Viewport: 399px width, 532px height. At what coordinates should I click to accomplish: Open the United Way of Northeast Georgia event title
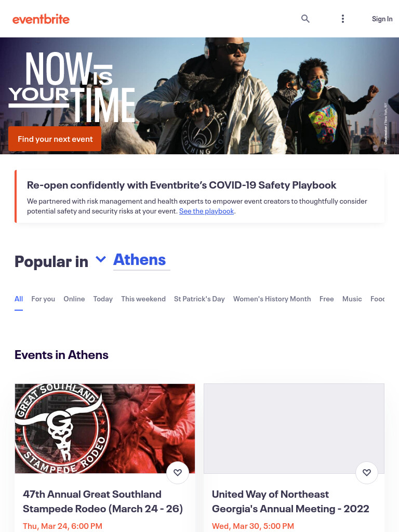(290, 501)
